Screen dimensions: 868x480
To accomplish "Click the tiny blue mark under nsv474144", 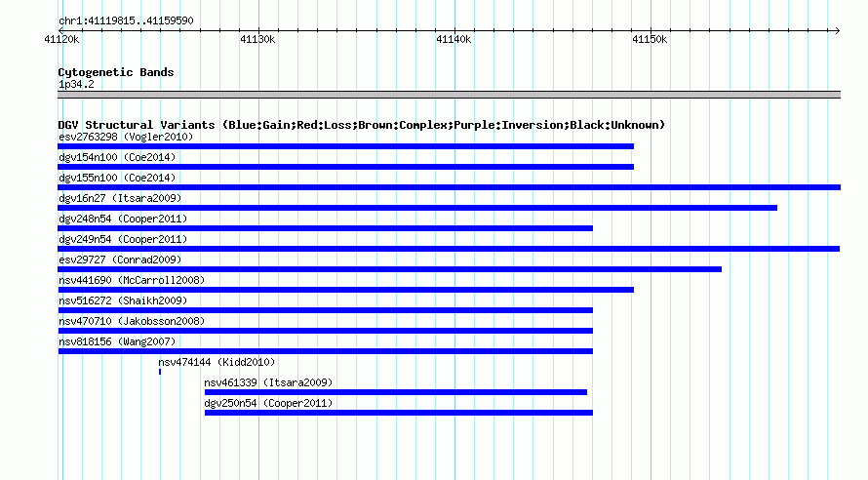I will (x=160, y=372).
